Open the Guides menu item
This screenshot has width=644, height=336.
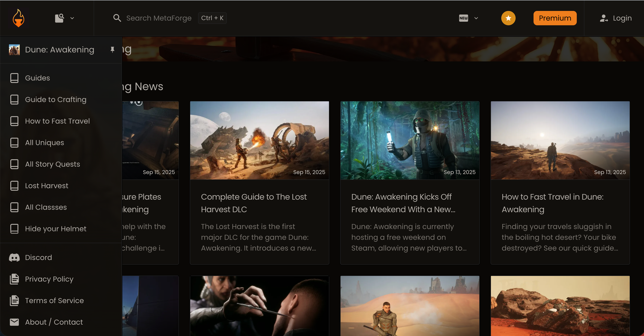point(37,78)
